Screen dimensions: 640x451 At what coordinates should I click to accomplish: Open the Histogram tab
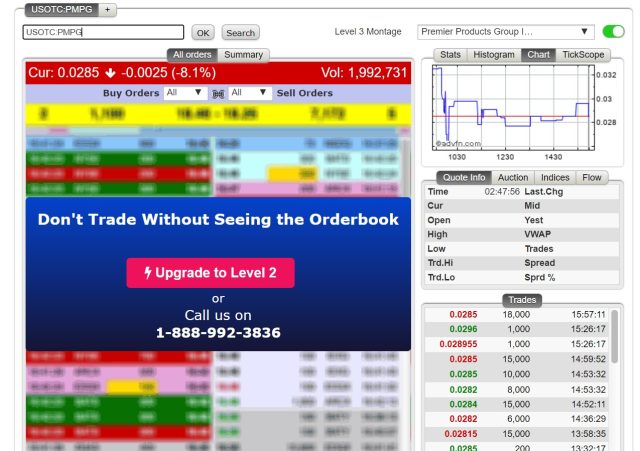click(x=494, y=55)
